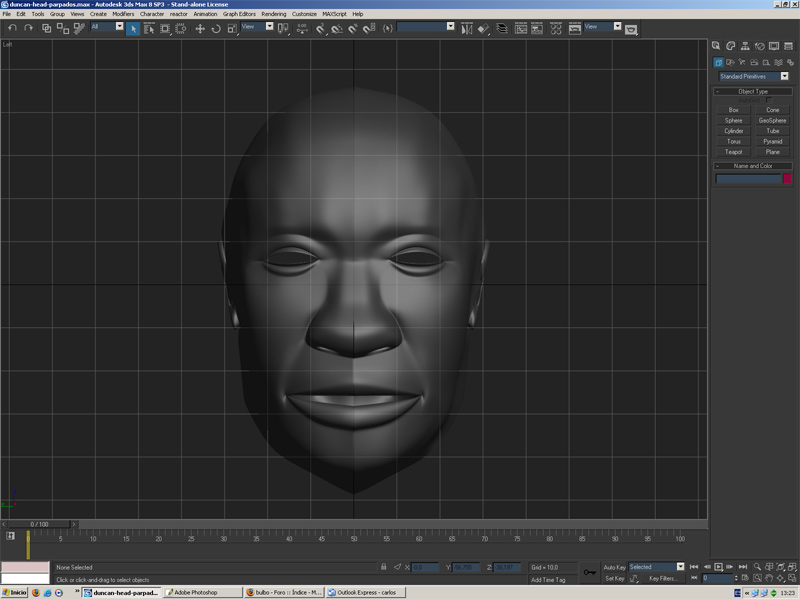Click the object color swatch
The width and height of the screenshot is (800, 600).
(x=787, y=179)
